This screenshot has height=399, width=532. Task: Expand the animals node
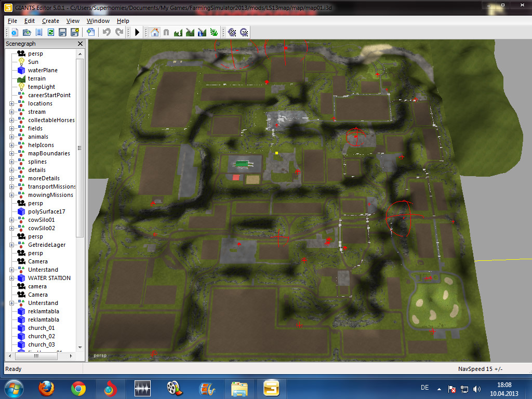coord(11,137)
